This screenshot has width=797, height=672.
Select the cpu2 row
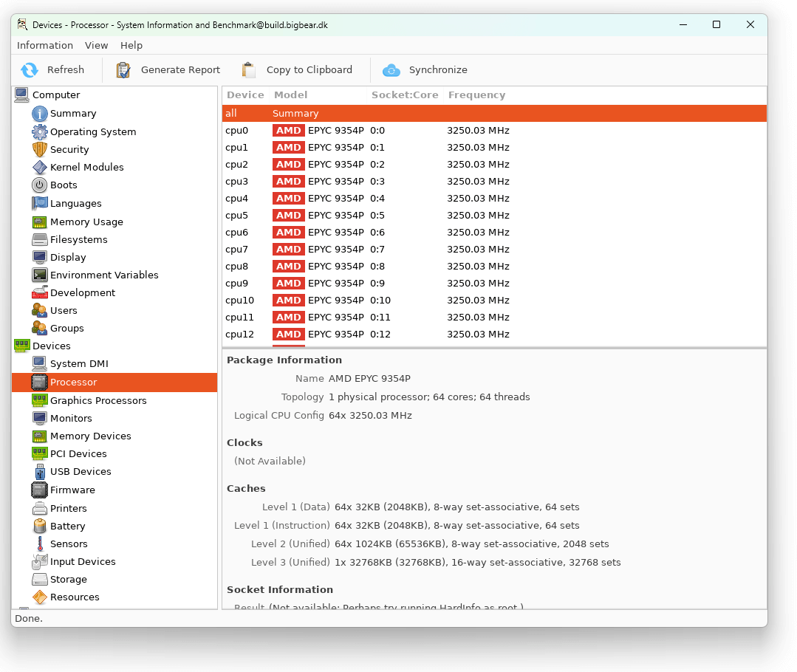[494, 165]
